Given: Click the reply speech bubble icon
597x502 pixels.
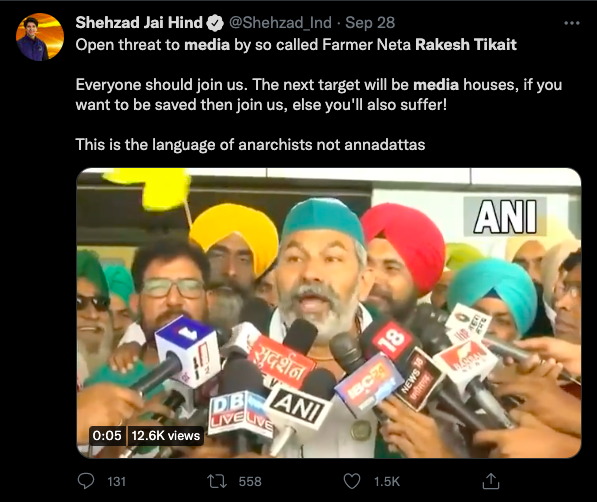Looking at the screenshot, I should pos(86,481).
